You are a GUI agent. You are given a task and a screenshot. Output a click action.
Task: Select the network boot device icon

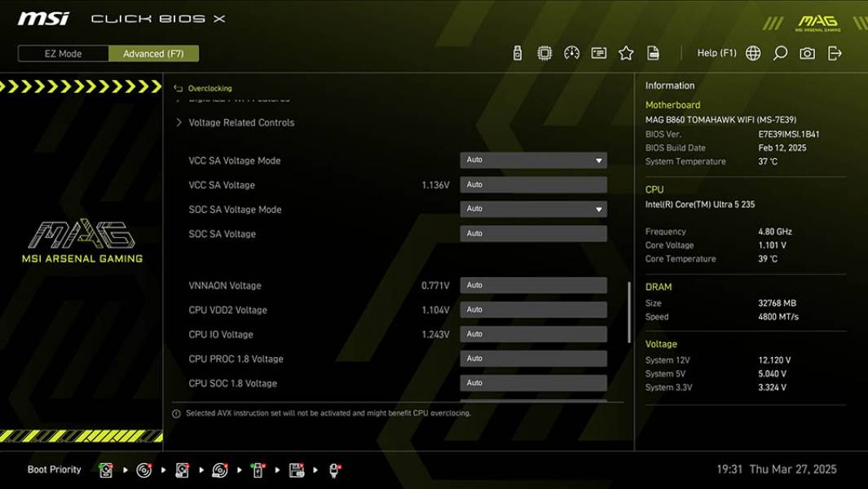point(334,470)
